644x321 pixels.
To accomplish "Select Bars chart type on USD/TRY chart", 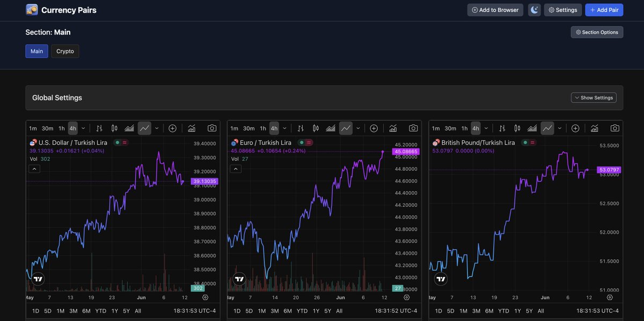I will 99,128.
